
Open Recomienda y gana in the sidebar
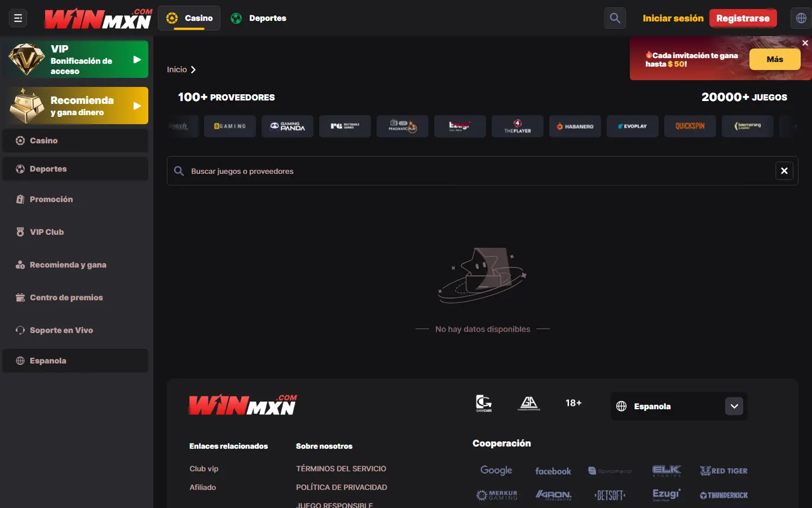(x=76, y=265)
